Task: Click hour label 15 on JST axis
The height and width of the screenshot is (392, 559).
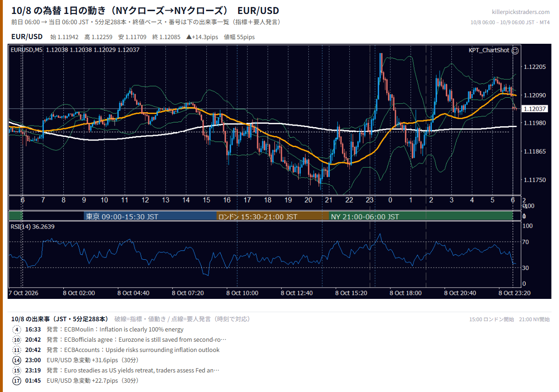Action: pyautogui.click(x=206, y=200)
